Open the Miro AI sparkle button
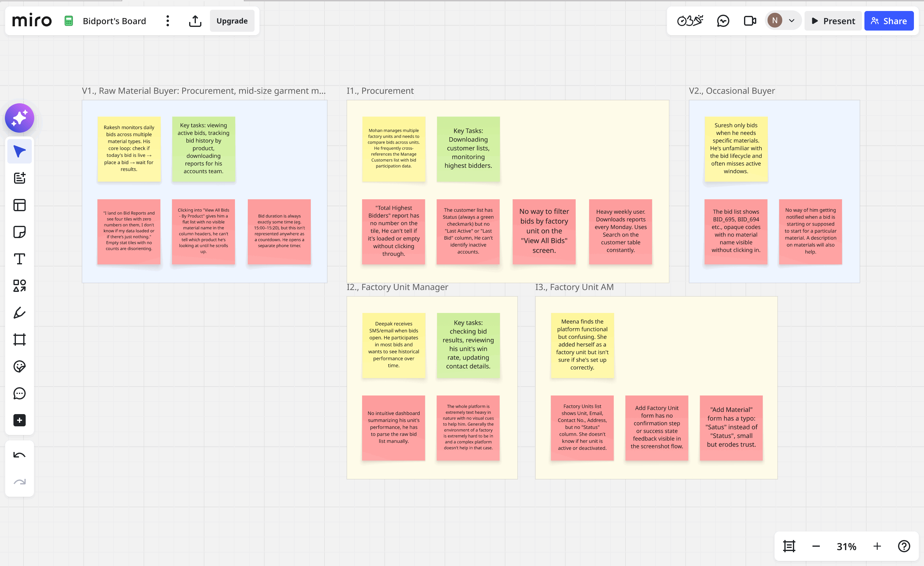Screen dimensions: 924x566 pos(20,118)
